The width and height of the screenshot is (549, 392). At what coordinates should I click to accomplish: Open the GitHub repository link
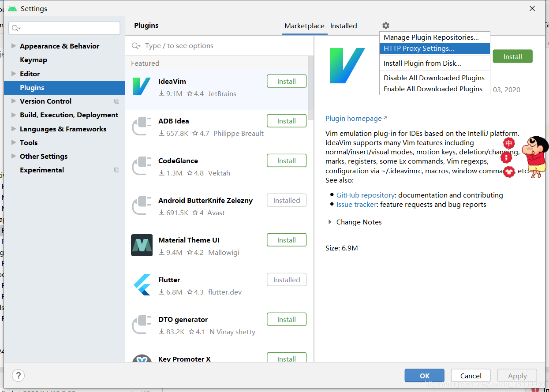click(x=365, y=195)
